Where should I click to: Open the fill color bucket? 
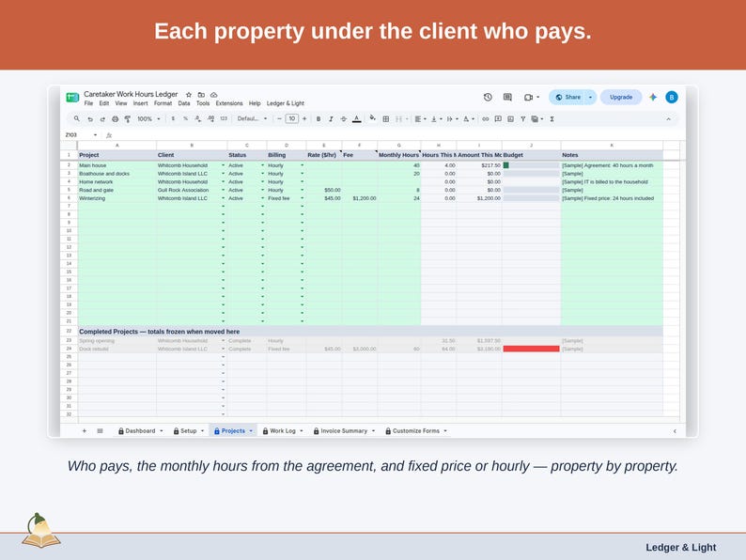pos(372,118)
